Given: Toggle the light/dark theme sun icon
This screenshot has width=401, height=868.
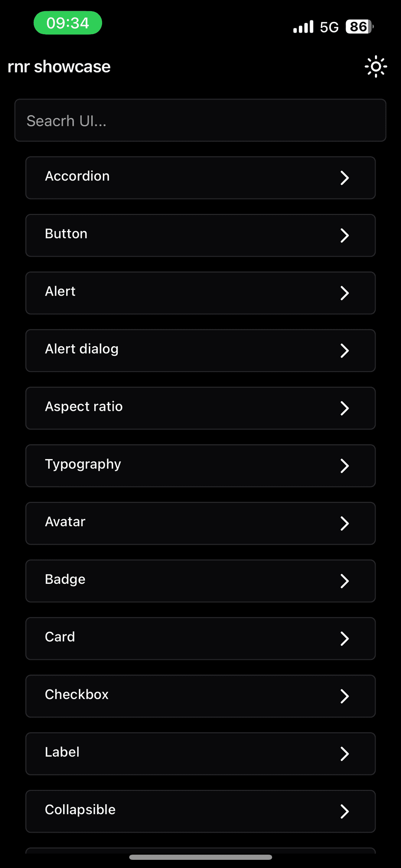Looking at the screenshot, I should 376,66.
